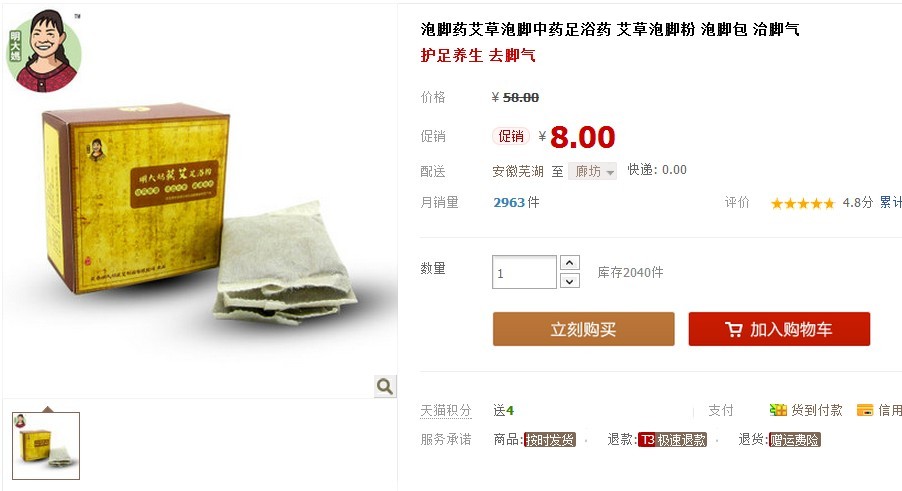The height and width of the screenshot is (491, 902).
Task: Click the 赠运费险 return insurance tag
Action: pyautogui.click(x=794, y=440)
